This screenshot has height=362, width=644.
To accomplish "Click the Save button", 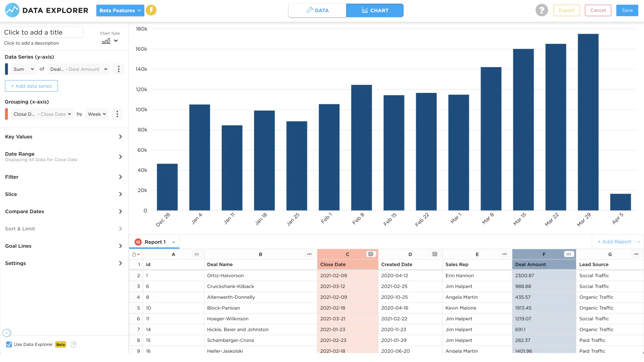I will [627, 10].
